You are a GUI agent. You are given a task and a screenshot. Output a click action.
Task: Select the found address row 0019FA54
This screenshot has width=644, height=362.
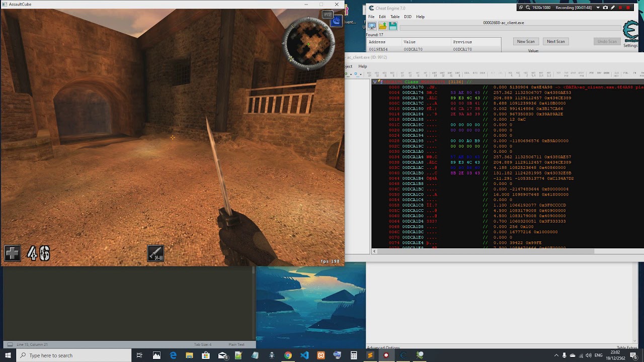[434, 49]
